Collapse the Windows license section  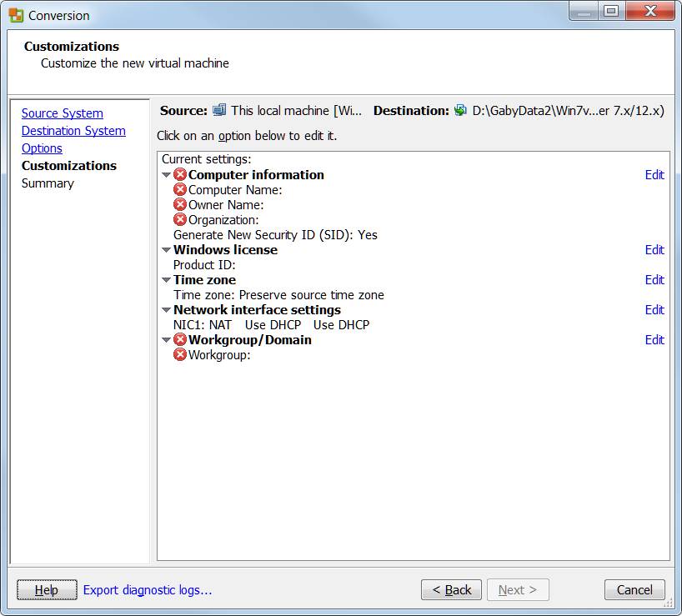[166, 250]
